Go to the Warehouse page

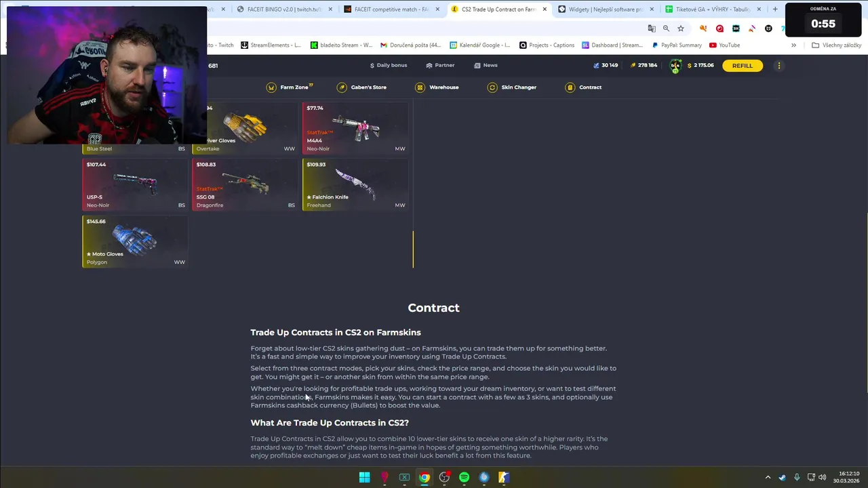click(x=437, y=87)
